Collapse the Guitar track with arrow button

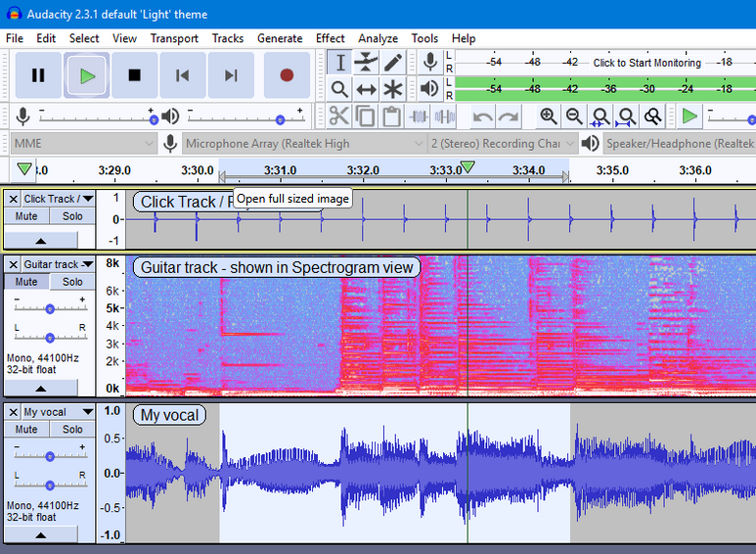(41, 388)
